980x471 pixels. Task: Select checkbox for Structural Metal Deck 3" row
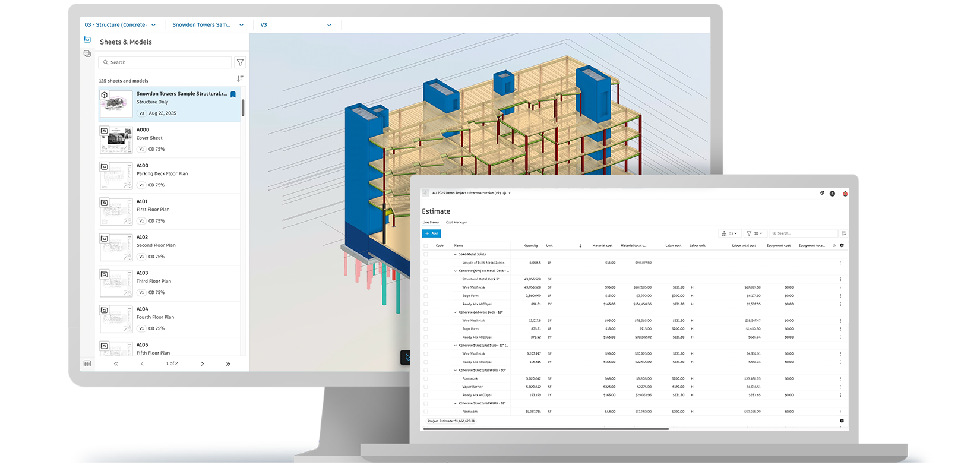(426, 279)
